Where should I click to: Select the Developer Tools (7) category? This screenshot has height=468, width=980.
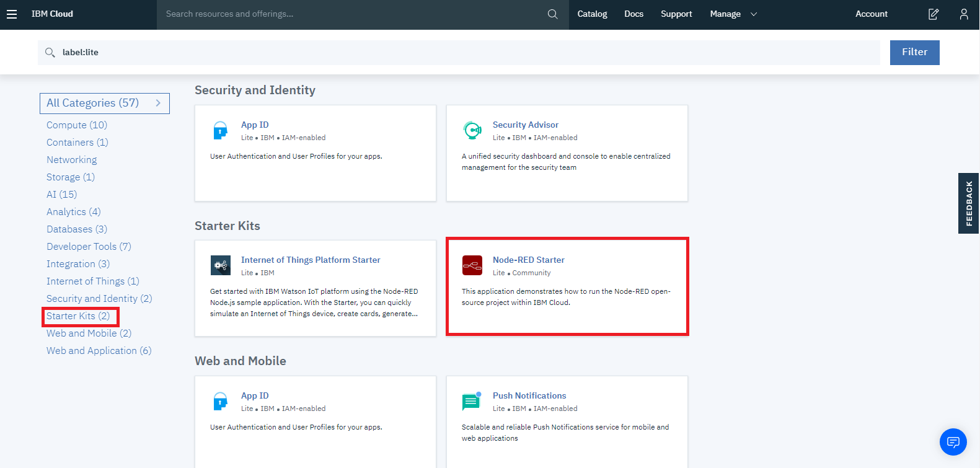(89, 247)
